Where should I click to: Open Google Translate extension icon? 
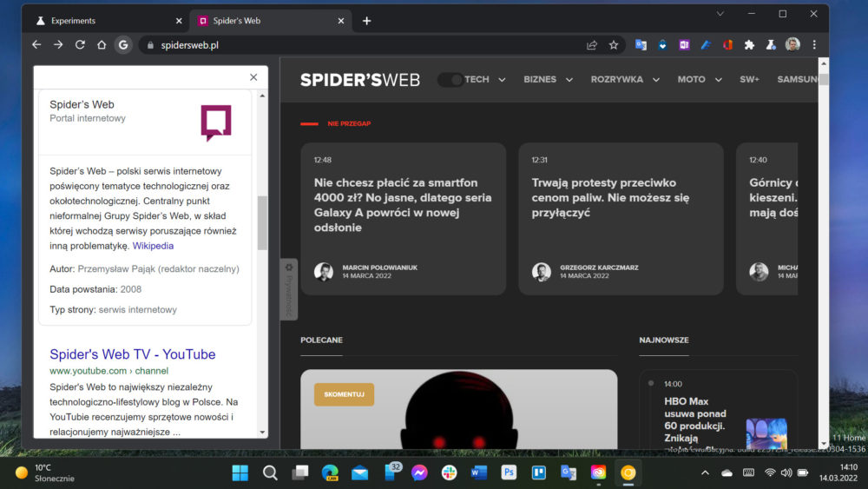[641, 45]
